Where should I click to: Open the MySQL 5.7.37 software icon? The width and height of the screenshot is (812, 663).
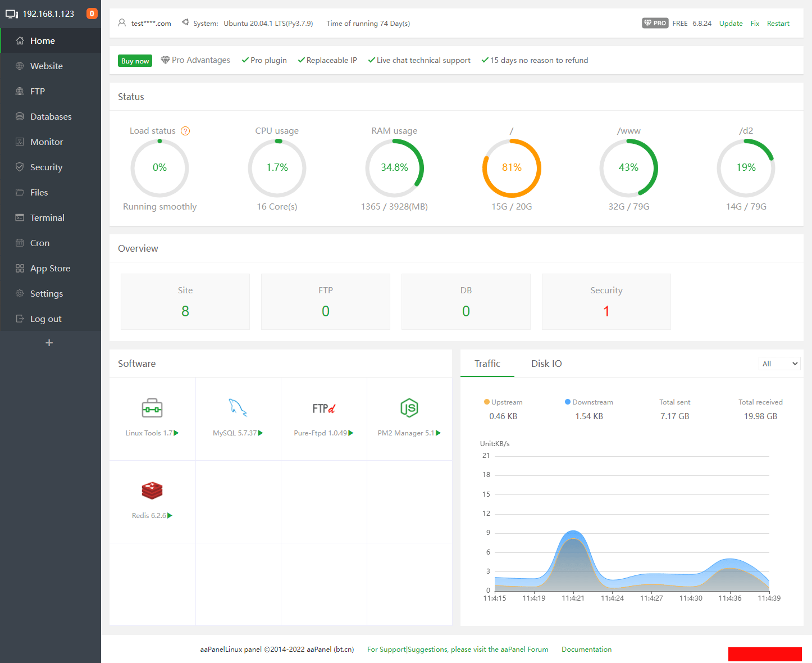tap(238, 408)
